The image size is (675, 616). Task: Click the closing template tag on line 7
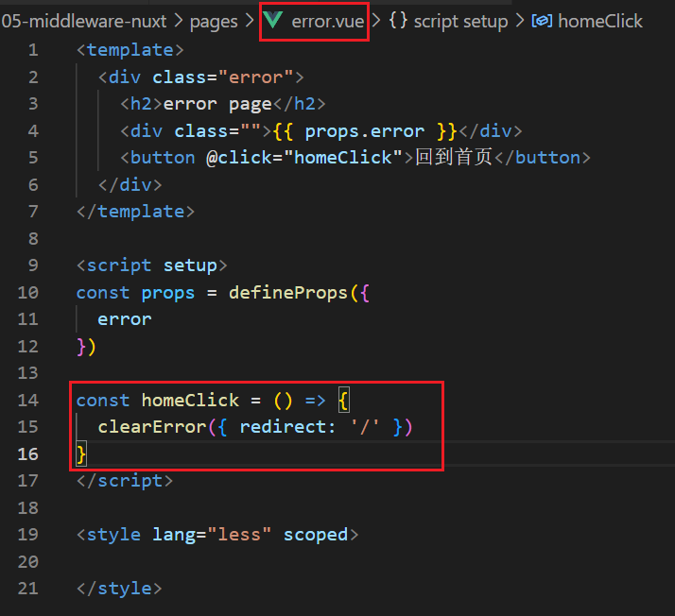tap(135, 212)
